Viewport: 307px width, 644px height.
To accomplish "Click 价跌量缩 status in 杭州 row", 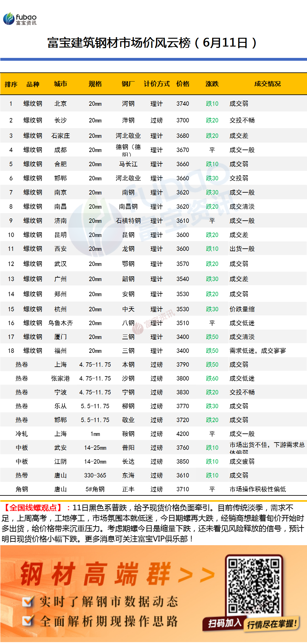I will click(x=242, y=309).
